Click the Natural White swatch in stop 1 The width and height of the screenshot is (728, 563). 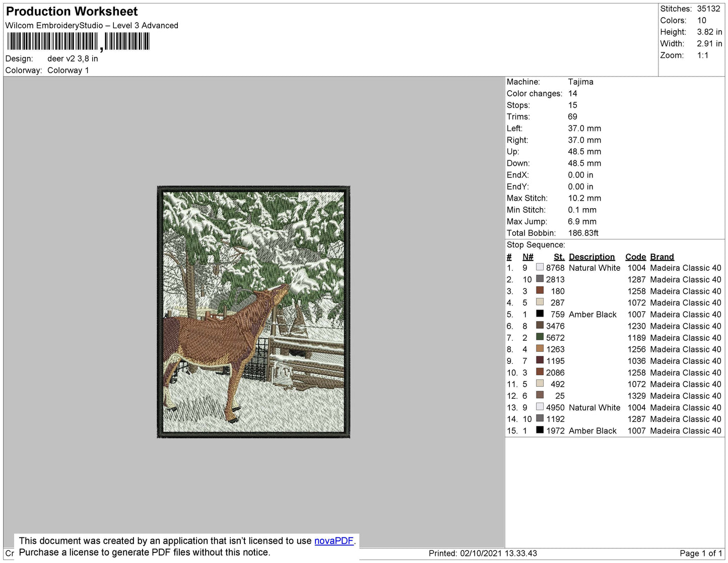(x=540, y=267)
